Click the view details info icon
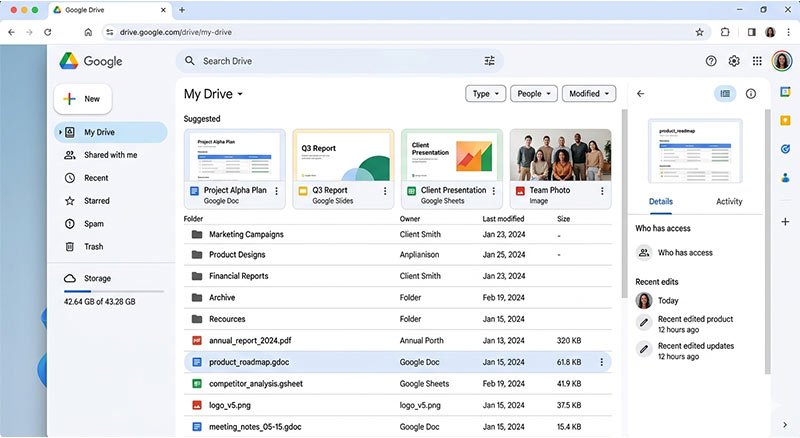The height and width of the screenshot is (438, 800). point(751,94)
